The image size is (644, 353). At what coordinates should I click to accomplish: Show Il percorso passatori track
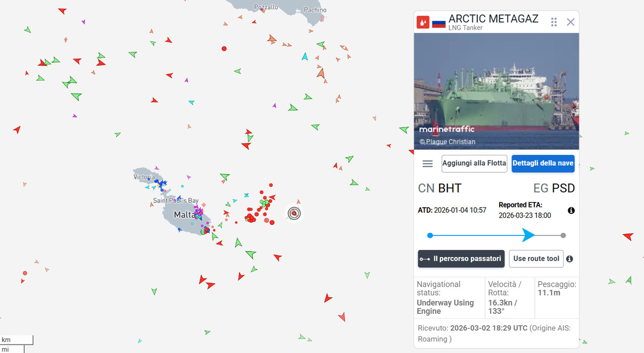461,259
